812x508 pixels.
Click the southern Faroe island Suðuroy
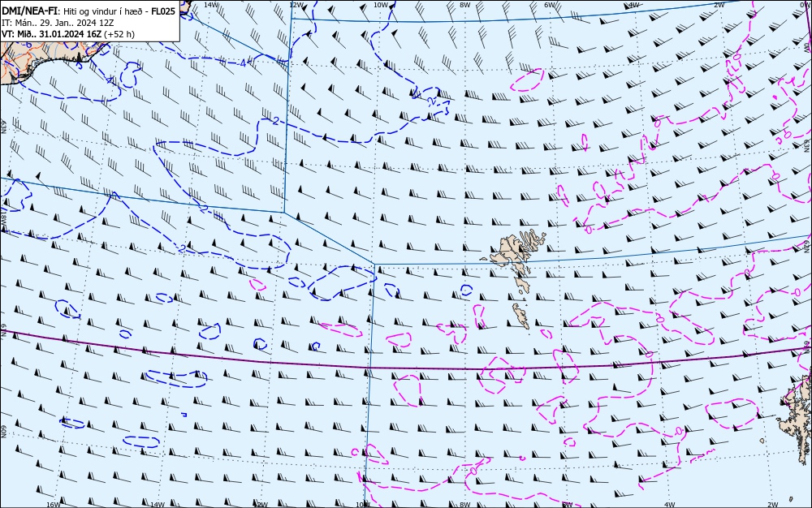coord(521,316)
